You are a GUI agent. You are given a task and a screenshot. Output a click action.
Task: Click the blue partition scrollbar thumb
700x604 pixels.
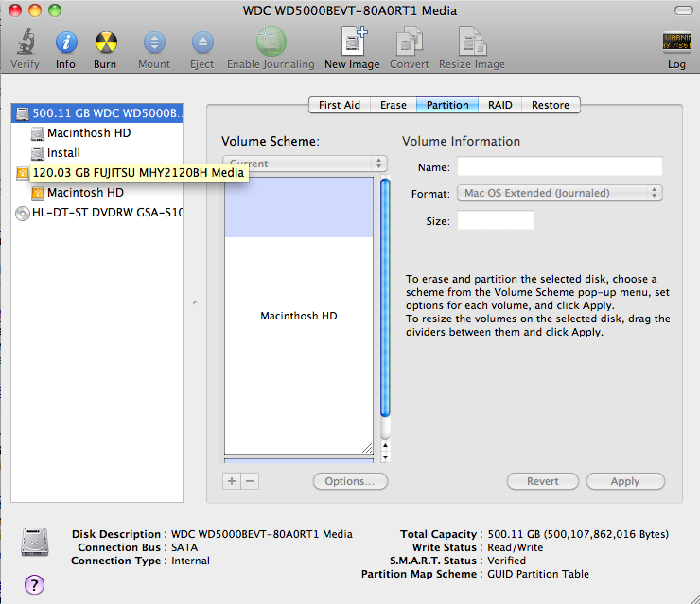point(385,298)
